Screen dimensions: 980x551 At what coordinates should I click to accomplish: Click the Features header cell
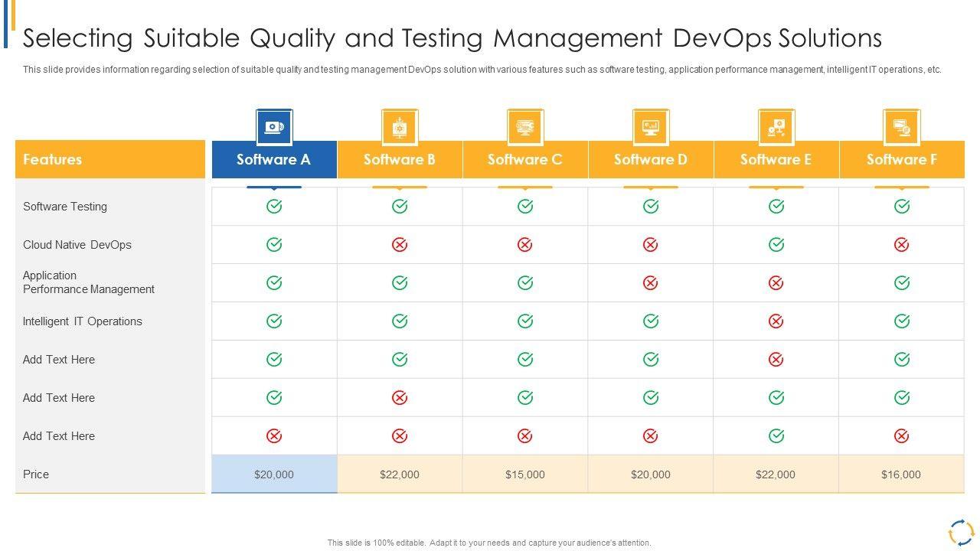(x=110, y=160)
